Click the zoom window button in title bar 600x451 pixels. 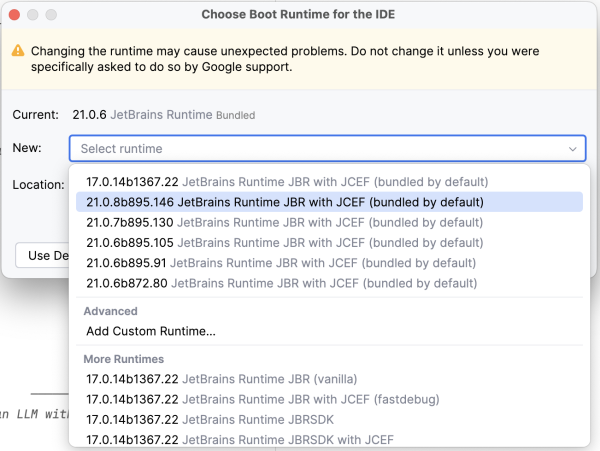pos(51,15)
